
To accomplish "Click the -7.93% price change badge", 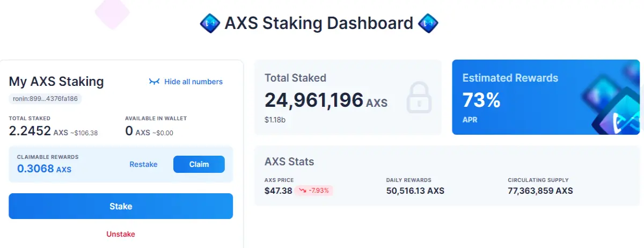I will pyautogui.click(x=313, y=191).
